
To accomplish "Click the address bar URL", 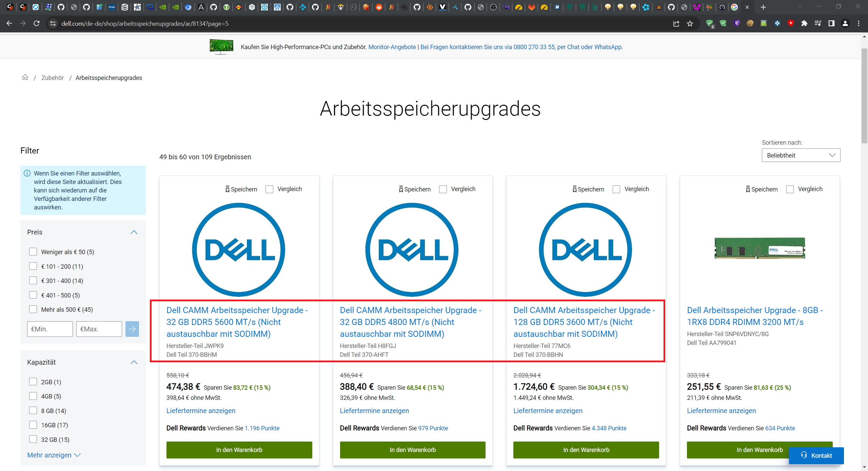I will 145,23.
